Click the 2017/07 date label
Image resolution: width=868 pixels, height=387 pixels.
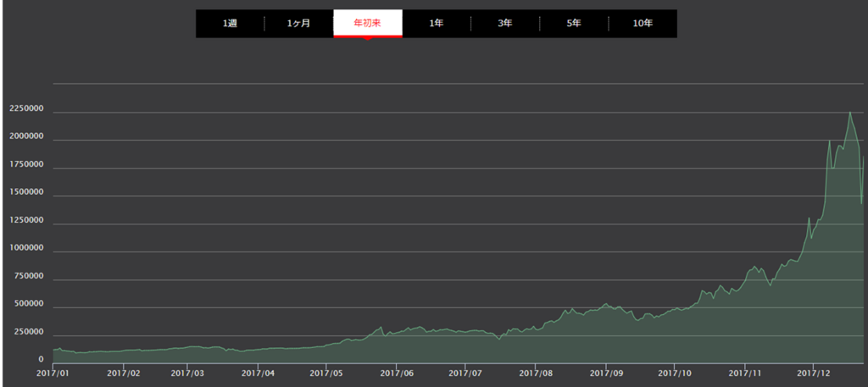pyautogui.click(x=465, y=374)
